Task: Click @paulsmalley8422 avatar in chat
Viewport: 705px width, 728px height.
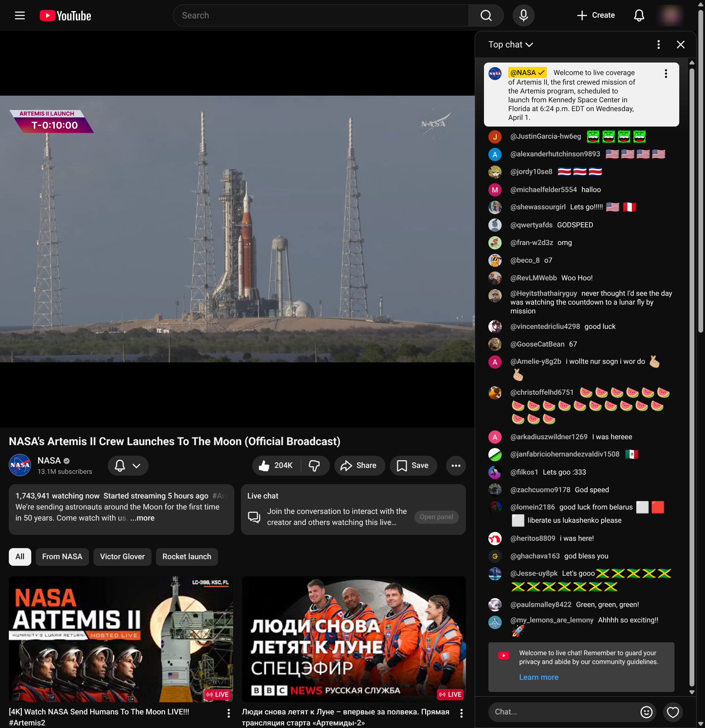Action: coord(495,605)
